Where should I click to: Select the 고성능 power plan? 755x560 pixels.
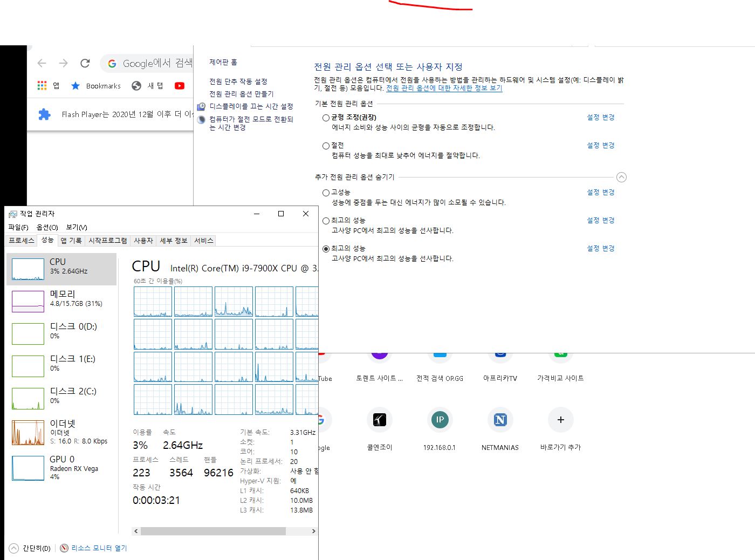326,193
